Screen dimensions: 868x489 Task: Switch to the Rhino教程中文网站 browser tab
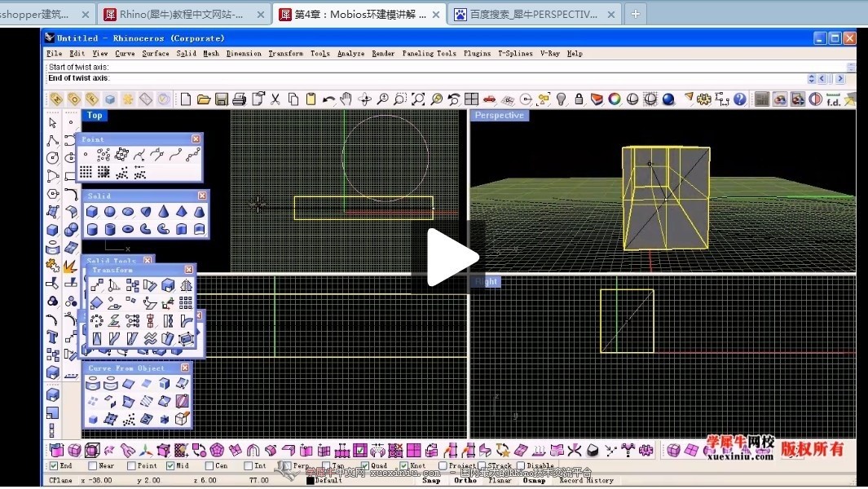pos(185,15)
